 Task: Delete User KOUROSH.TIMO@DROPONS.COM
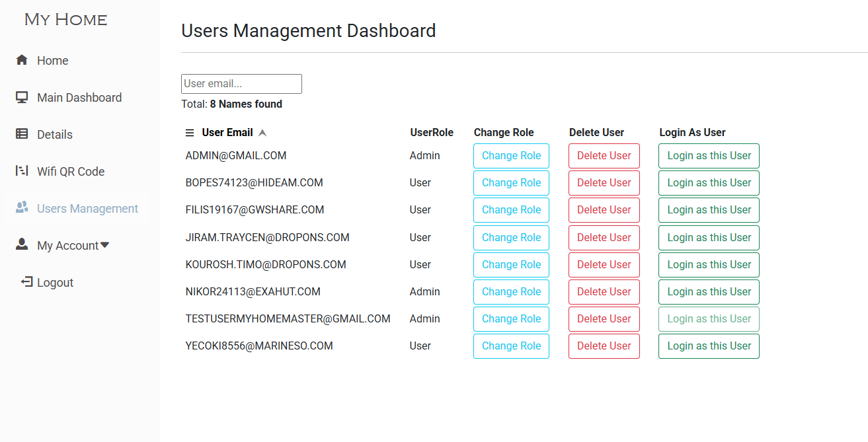tap(604, 265)
